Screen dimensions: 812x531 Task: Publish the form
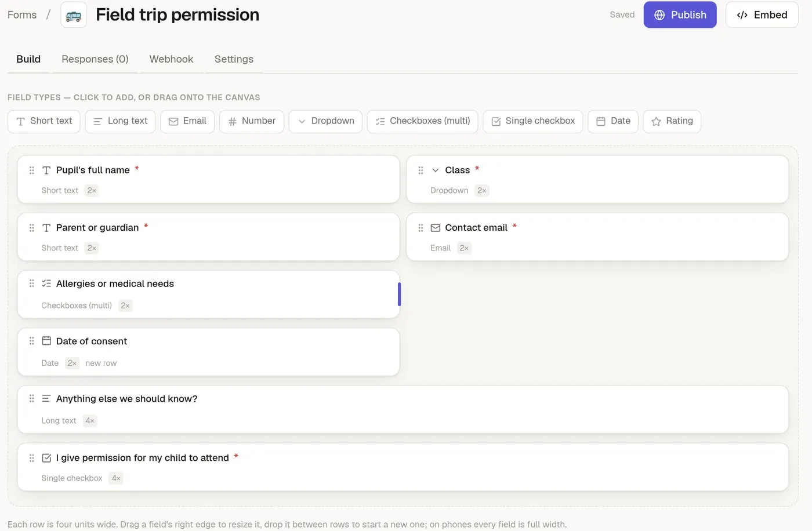(680, 15)
